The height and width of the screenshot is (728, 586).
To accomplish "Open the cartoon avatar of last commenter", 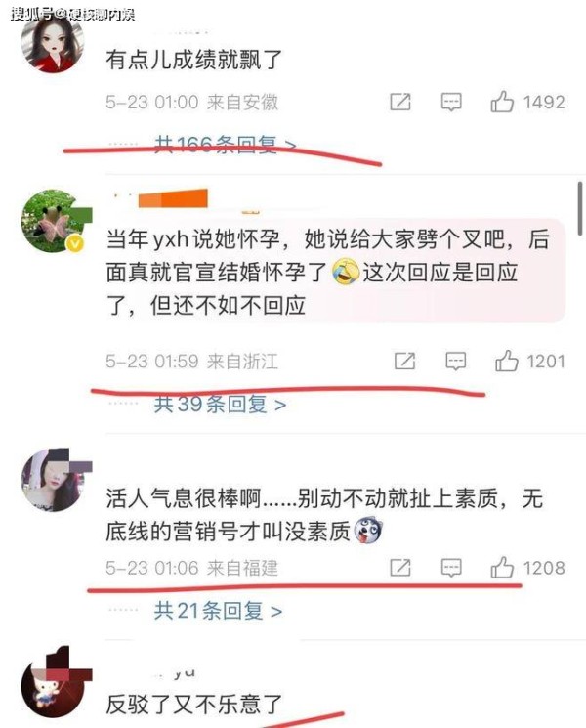I will (x=54, y=686).
